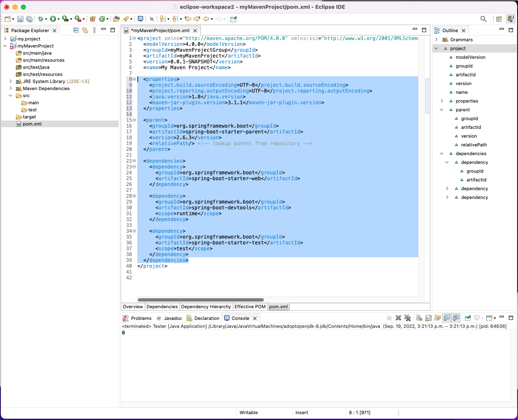518x420 pixels.
Task: Go to Previous Annotation with up arrow icon
Action: tap(175, 19)
